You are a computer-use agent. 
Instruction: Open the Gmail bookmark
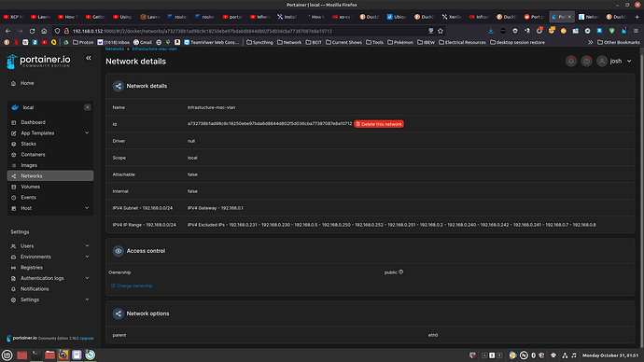pyautogui.click(x=143, y=42)
